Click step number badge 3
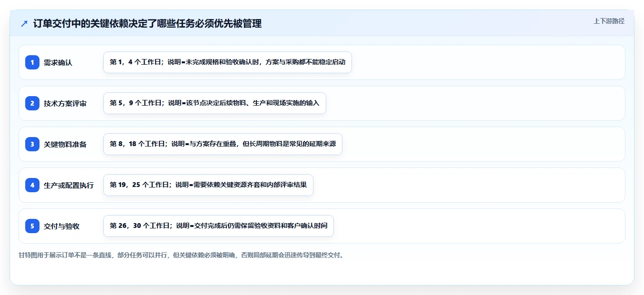Screen dimensions: 644x295 click(x=32, y=144)
